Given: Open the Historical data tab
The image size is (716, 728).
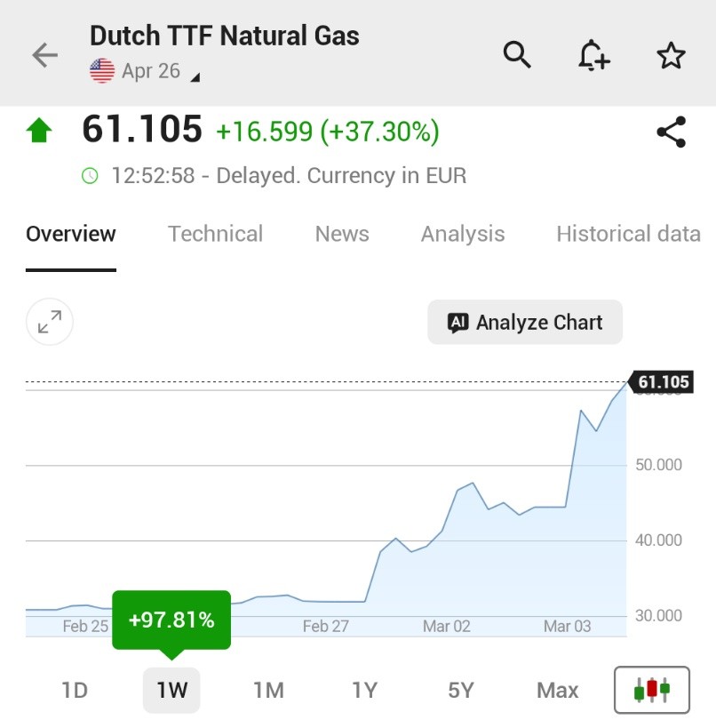Looking at the screenshot, I should point(628,234).
